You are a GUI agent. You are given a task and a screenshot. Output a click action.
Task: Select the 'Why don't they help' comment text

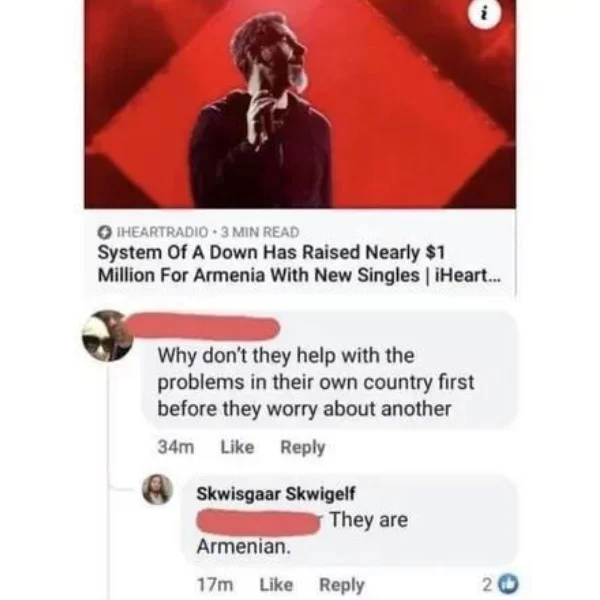point(316,382)
